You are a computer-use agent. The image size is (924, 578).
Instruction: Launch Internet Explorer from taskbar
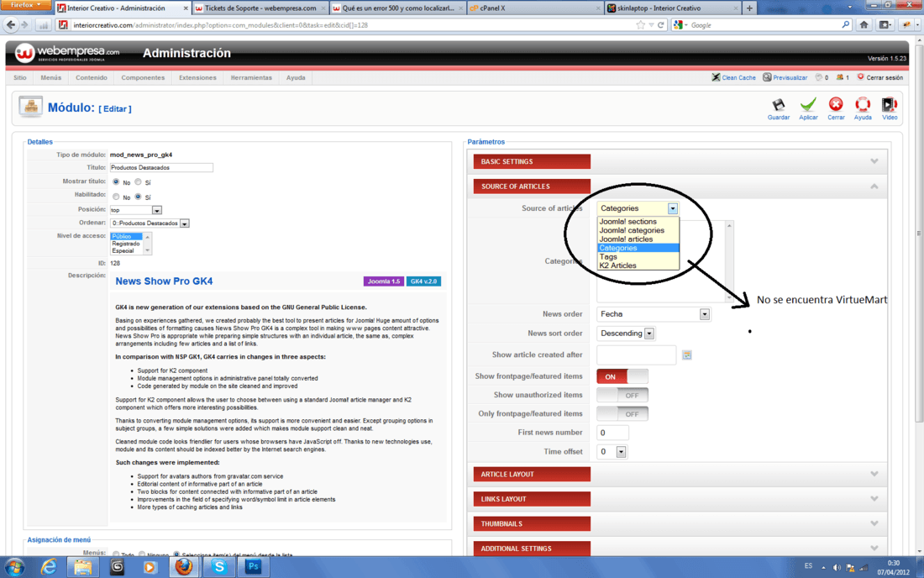coord(49,567)
